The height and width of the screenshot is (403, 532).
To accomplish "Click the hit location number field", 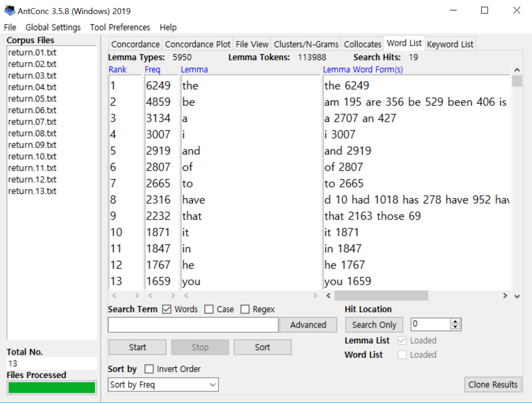I will (431, 324).
